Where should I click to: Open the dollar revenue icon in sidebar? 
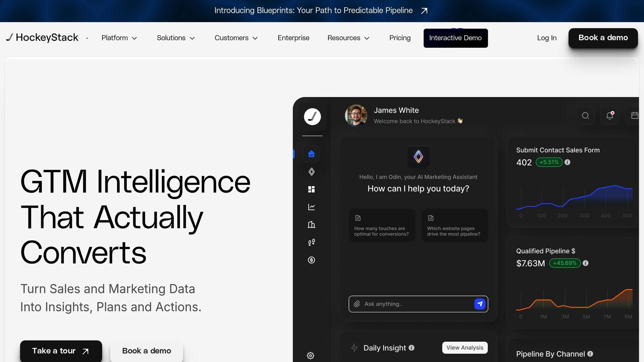point(311,260)
